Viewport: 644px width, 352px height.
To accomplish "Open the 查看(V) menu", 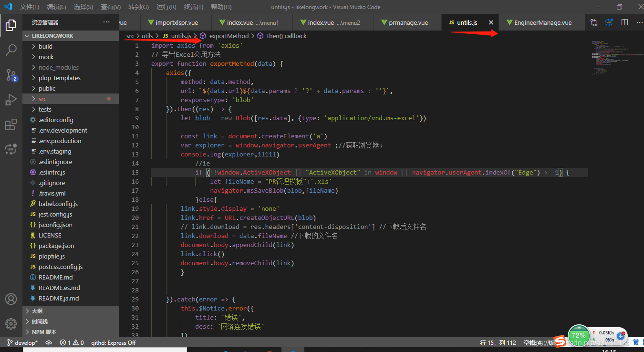I will coord(111,7).
